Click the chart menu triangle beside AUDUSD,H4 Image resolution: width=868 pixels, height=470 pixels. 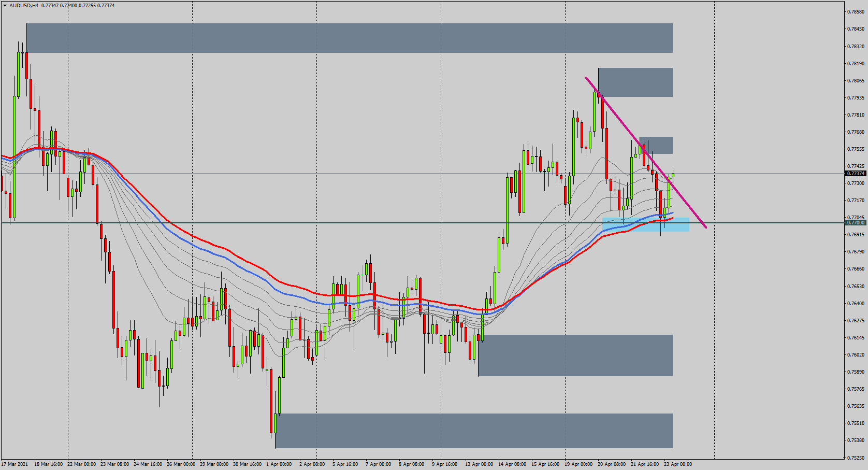(5, 6)
